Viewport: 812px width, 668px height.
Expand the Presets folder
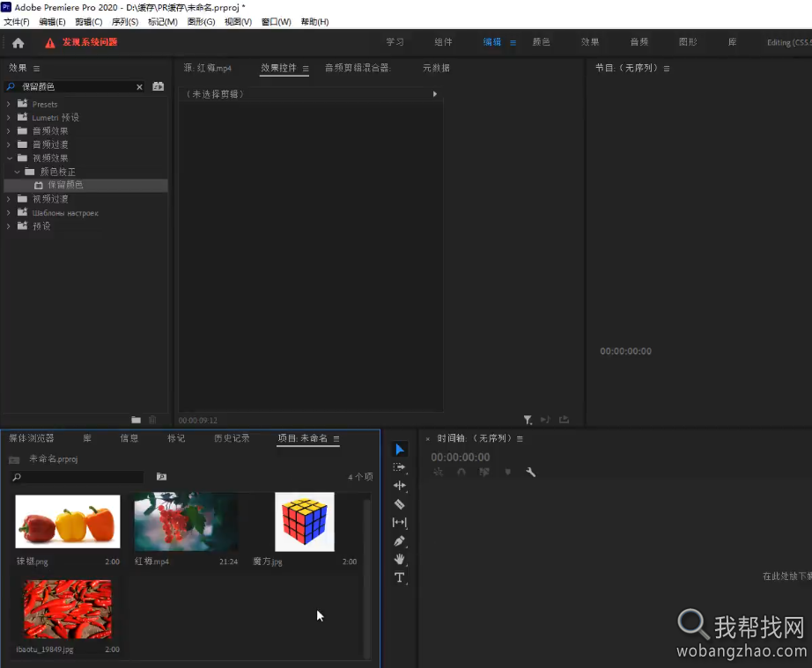click(x=8, y=104)
